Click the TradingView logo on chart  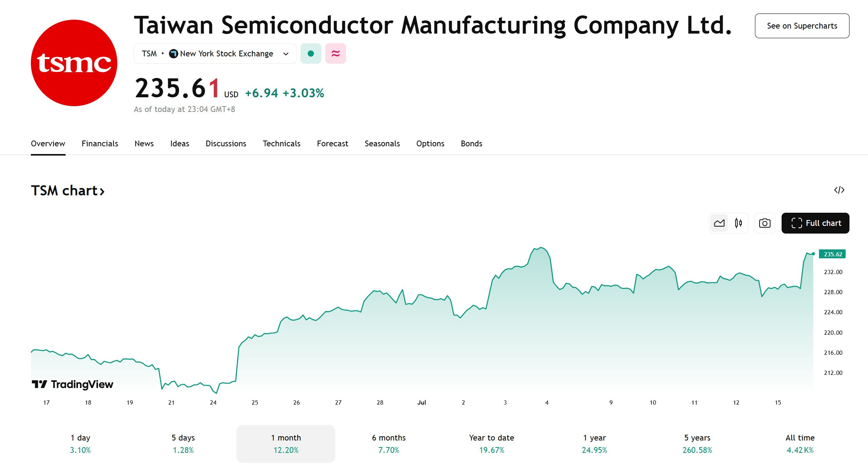coord(73,385)
